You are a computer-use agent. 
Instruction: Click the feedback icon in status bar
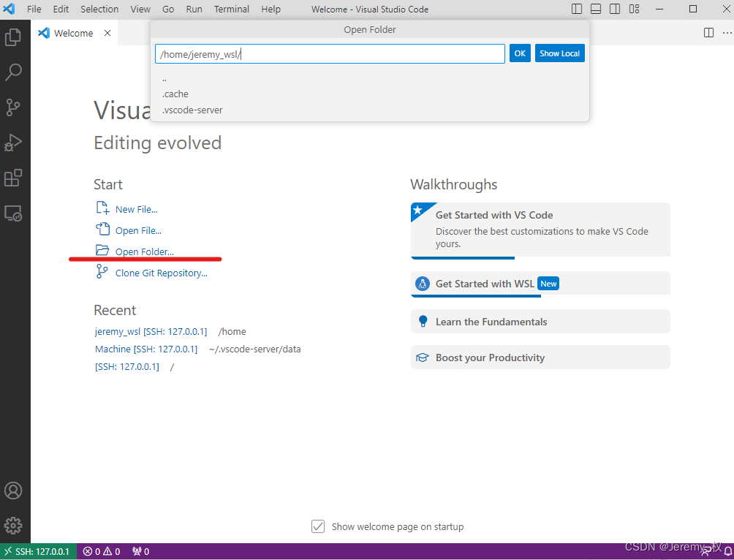[x=705, y=551]
